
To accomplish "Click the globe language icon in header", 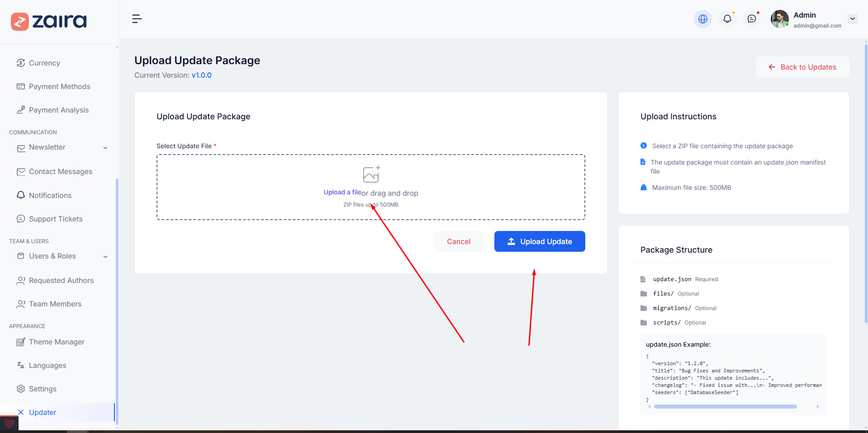I will click(x=702, y=19).
